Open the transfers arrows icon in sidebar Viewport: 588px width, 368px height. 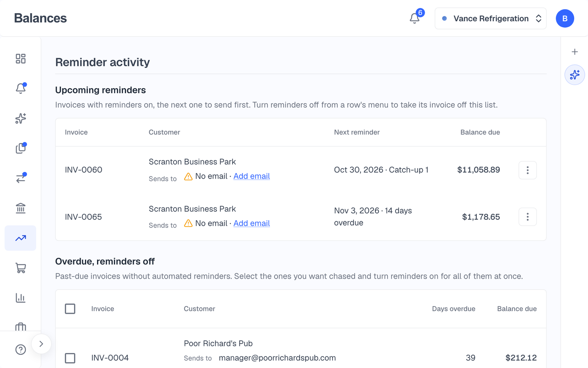pyautogui.click(x=21, y=178)
